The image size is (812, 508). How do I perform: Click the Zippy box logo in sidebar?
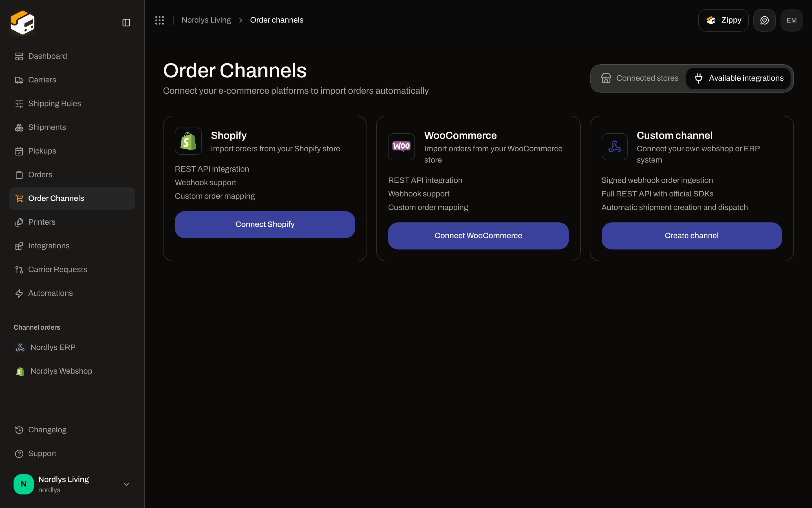point(23,23)
